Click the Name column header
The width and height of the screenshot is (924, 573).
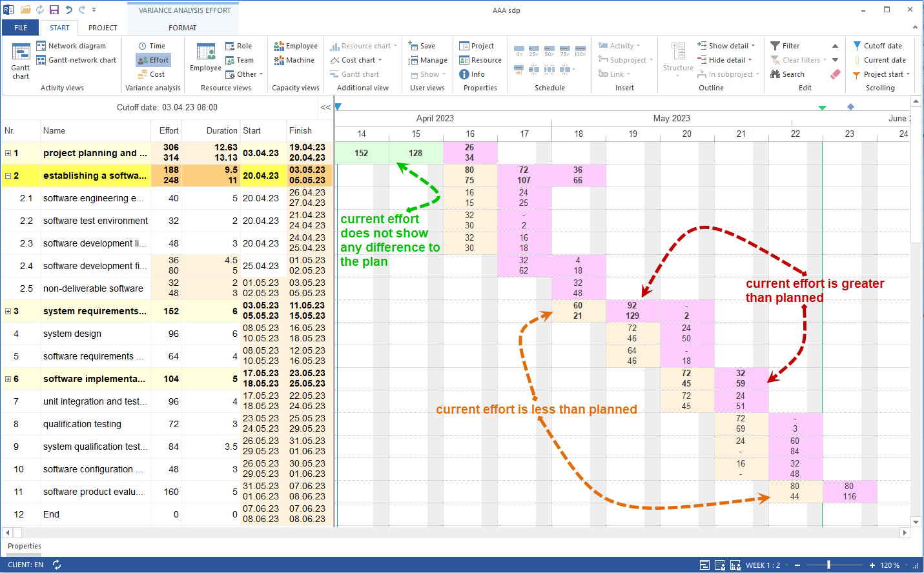[96, 130]
